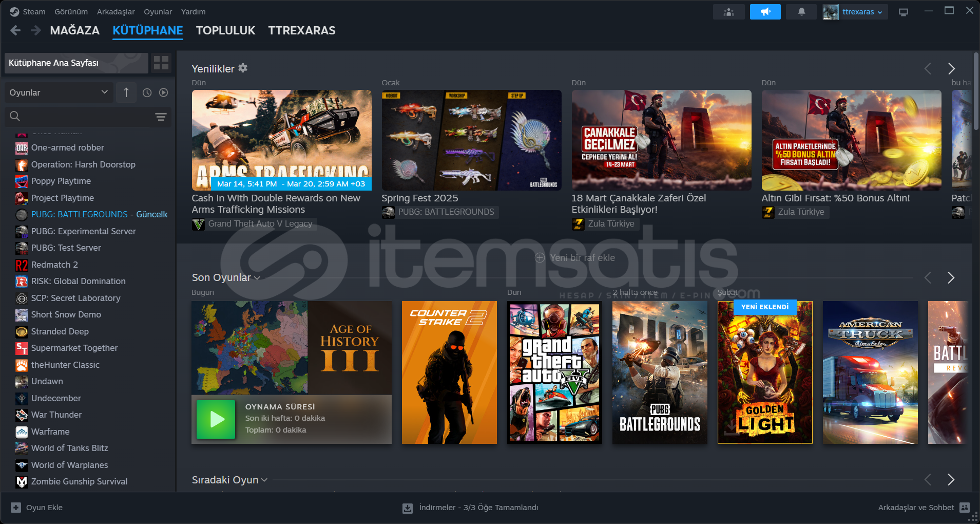Click the Warframe game icon
This screenshot has height=524, width=980.
[22, 432]
